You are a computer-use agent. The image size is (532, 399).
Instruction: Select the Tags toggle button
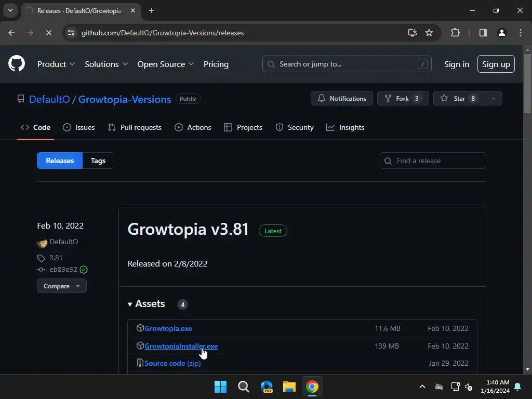98,161
